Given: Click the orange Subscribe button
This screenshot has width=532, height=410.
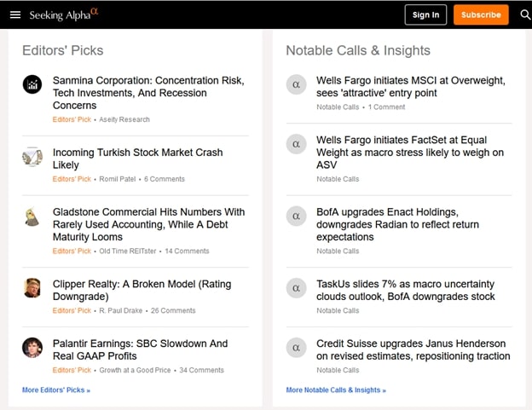Looking at the screenshot, I should click(x=481, y=15).
